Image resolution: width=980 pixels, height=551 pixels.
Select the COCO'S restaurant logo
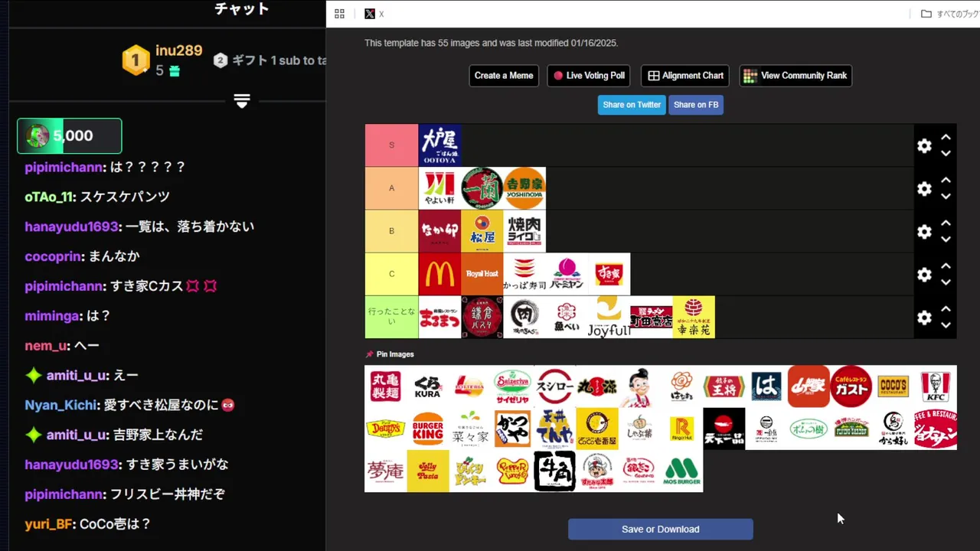pyautogui.click(x=893, y=386)
